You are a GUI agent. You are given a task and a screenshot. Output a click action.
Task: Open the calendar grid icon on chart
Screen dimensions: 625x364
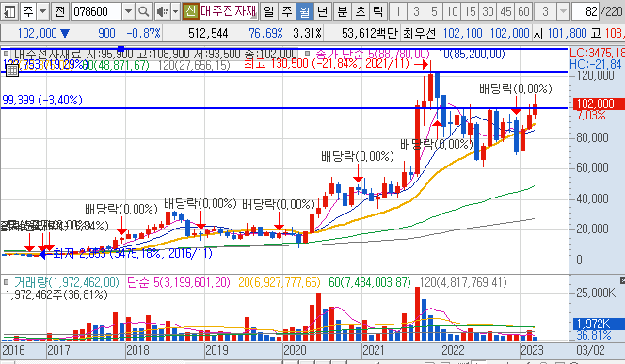12,71
